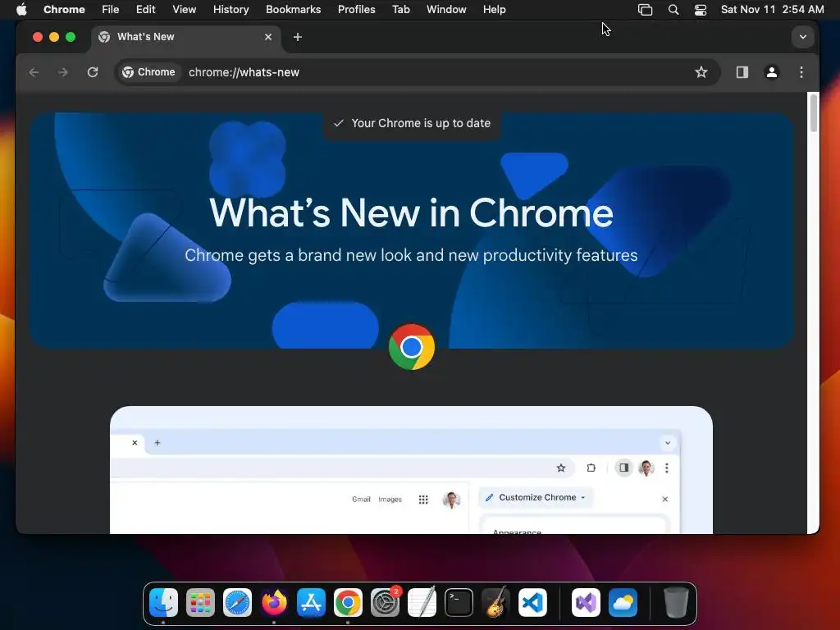Open Spotlight search in menu bar
Screen dimensions: 840x630
[673, 10]
